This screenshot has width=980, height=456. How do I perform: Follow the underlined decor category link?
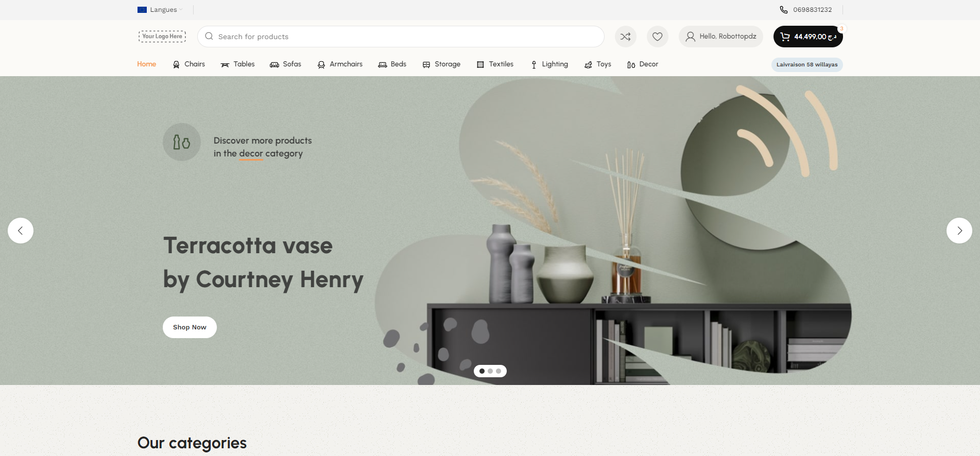click(x=251, y=154)
